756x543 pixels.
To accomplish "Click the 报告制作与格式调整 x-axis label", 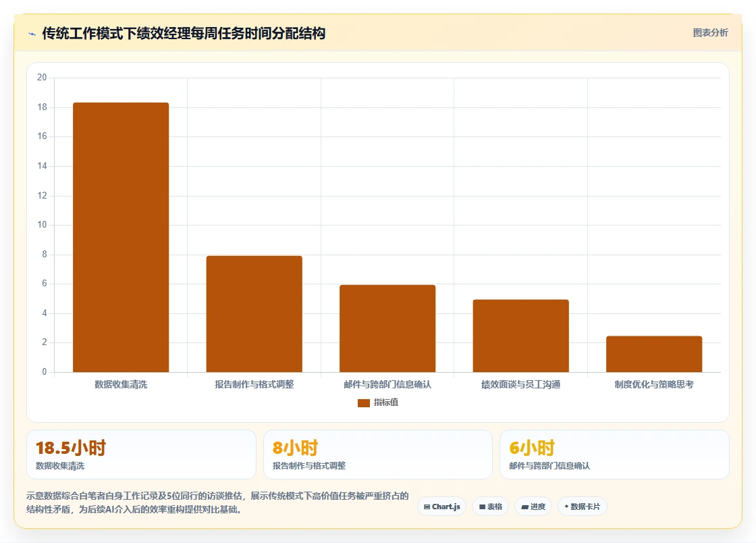I will 254,384.
